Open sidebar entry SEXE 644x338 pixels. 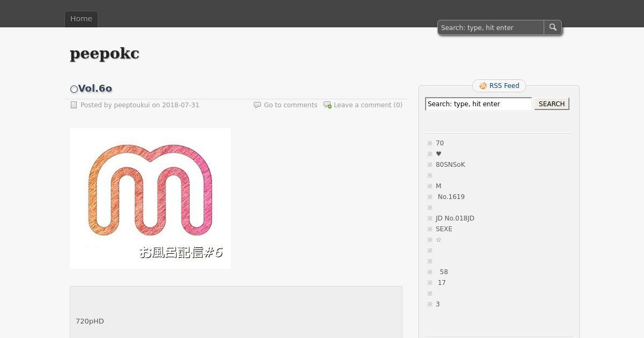[444, 229]
